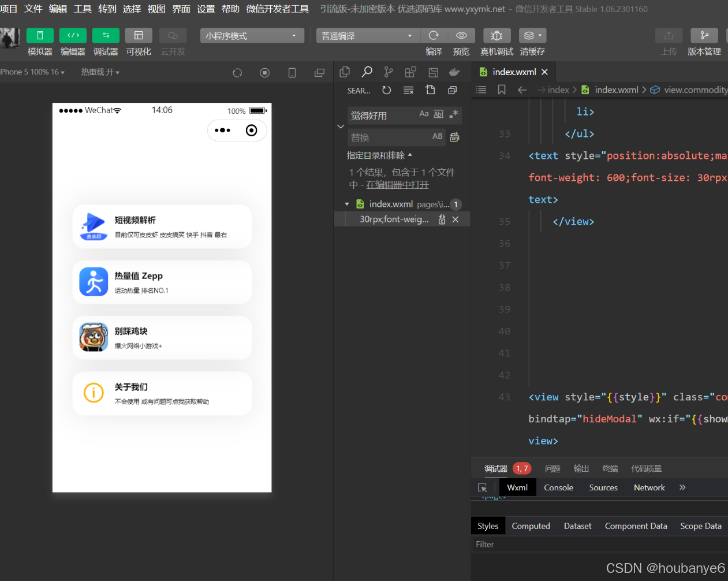Open the source control branch icon
The height and width of the screenshot is (581, 728).
pyautogui.click(x=389, y=72)
